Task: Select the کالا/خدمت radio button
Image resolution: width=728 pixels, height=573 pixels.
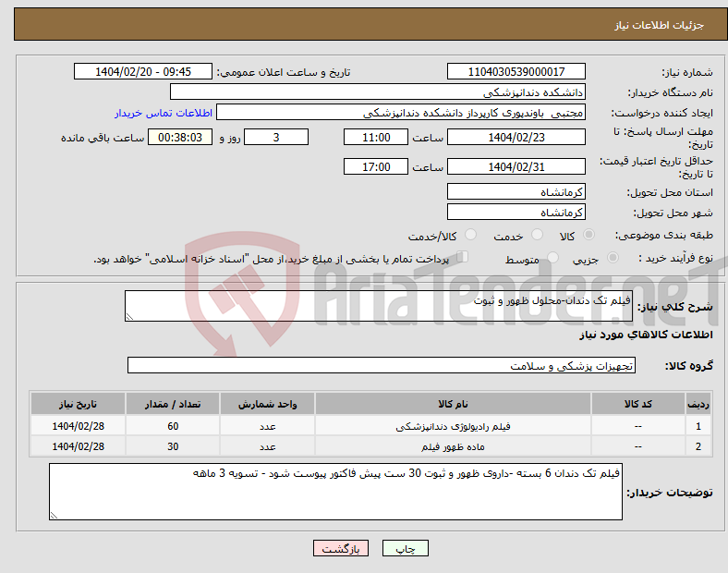Action: click(470, 235)
